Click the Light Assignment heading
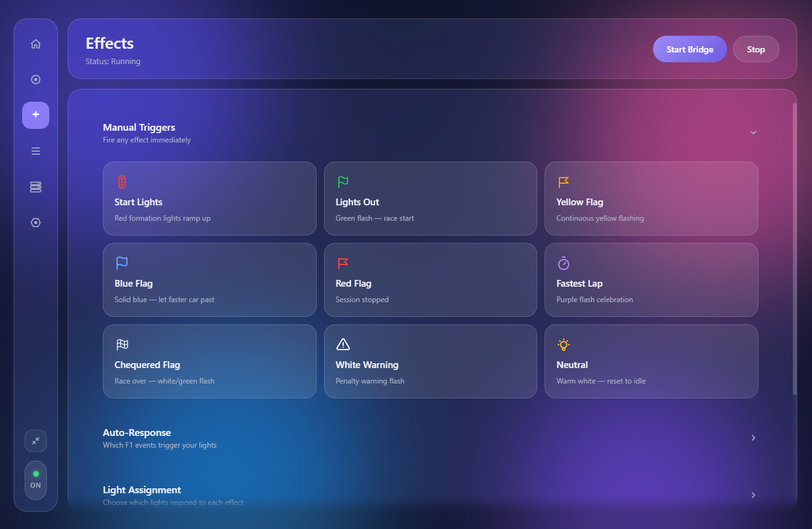 [142, 490]
